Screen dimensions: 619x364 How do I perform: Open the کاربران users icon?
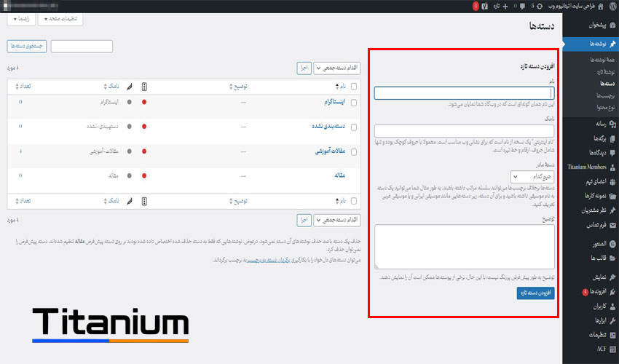pyautogui.click(x=612, y=306)
